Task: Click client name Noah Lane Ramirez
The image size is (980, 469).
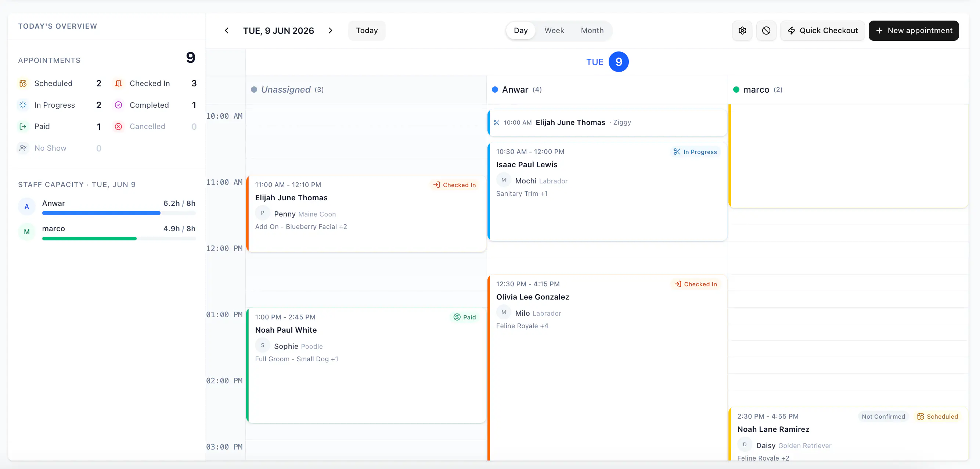Action: tap(773, 429)
